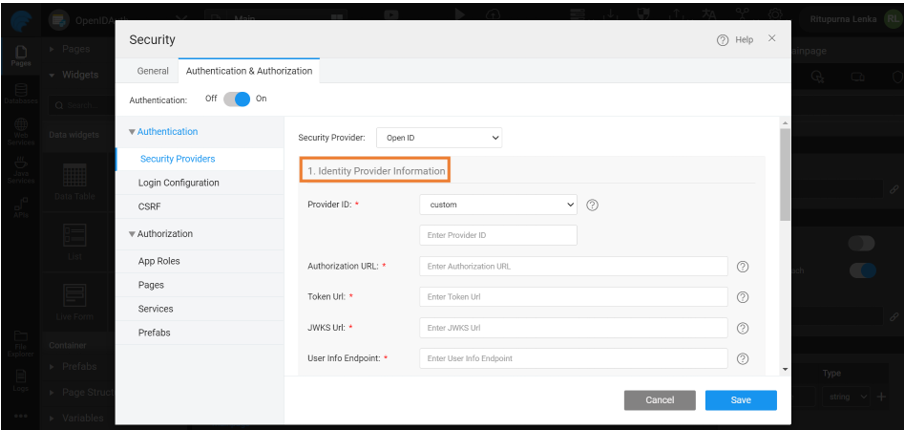This screenshot has width=907, height=430.
Task: Open the Provider ID custom dropdown
Action: click(497, 205)
